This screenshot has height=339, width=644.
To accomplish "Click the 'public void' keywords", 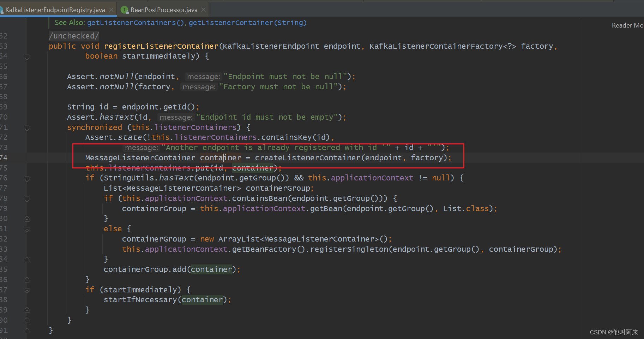I will (x=74, y=46).
